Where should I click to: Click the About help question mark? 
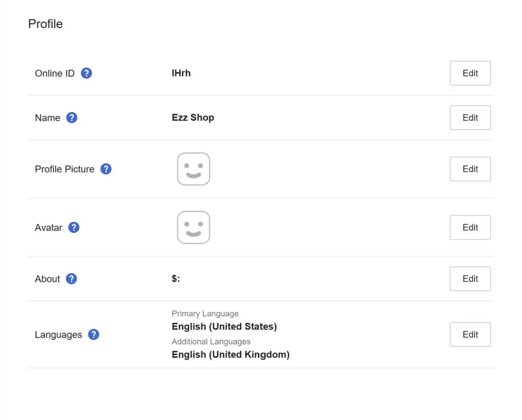point(71,279)
